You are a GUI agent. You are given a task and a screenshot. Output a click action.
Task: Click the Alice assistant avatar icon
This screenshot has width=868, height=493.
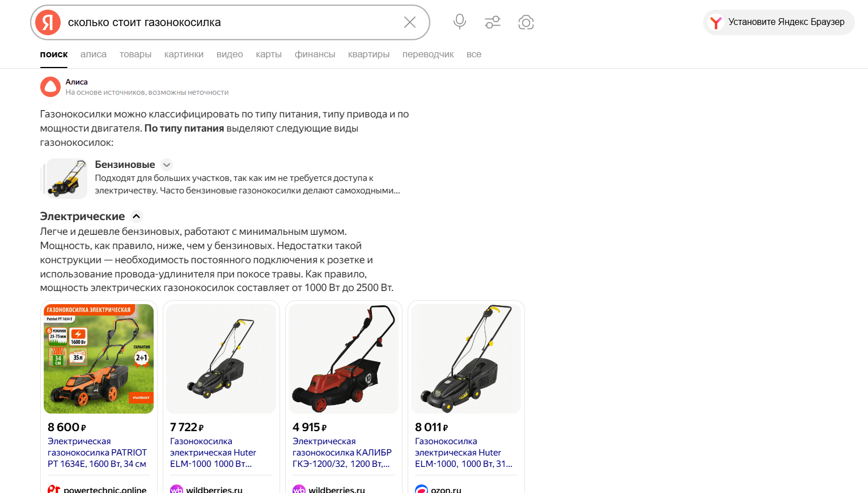tap(50, 87)
